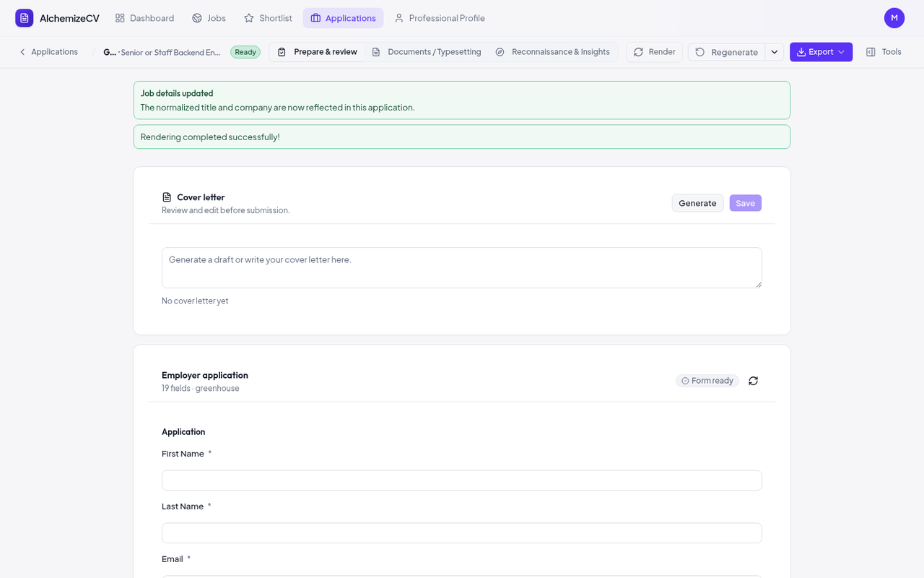
Task: Click the company job title breadcrumb
Action: 162,52
